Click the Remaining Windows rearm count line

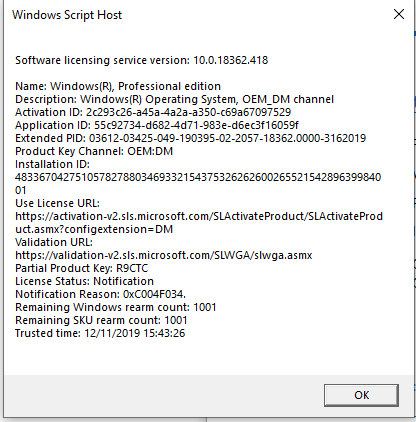pyautogui.click(x=116, y=307)
